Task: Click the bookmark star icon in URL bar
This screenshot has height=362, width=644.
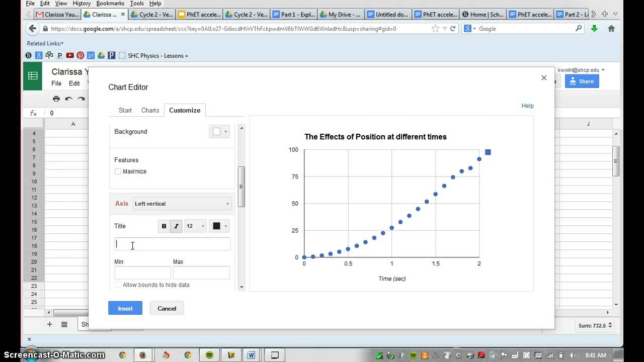Action: click(435, 29)
